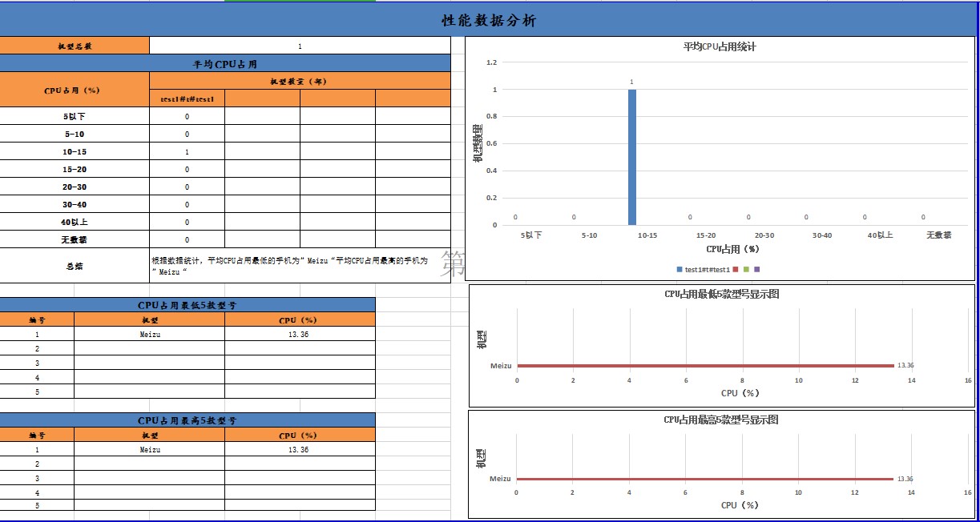Screen dimensions: 980x522
Task: Select the count cell for the 10-15 range
Action: pyautogui.click(x=187, y=152)
